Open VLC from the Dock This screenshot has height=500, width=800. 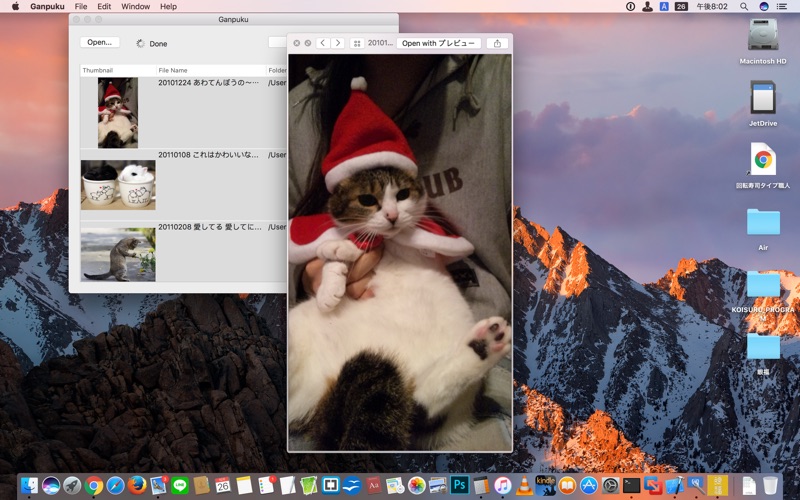(x=524, y=485)
